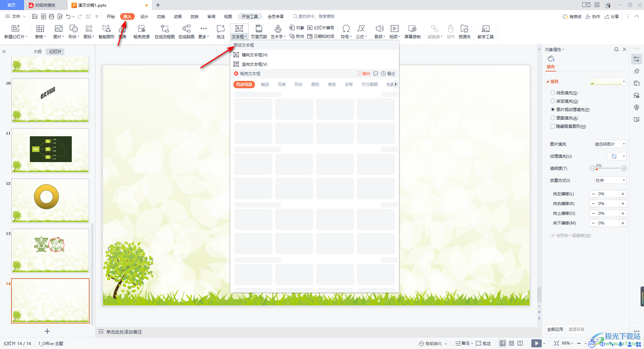Screen dimensions: 644x349
Task: Select Gradient Fill (渐变填充) radio
Action: [x=553, y=101]
